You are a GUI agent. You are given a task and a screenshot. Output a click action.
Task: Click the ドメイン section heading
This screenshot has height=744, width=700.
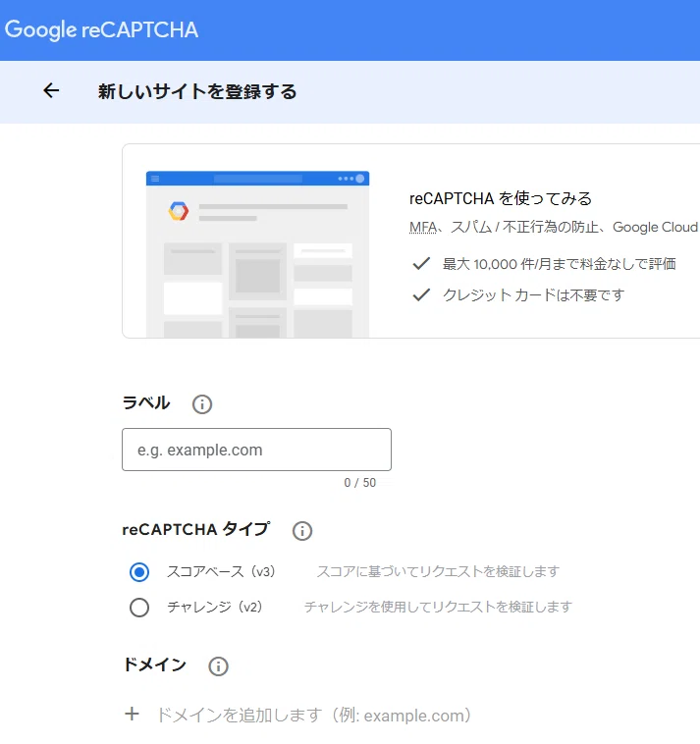[x=155, y=664]
